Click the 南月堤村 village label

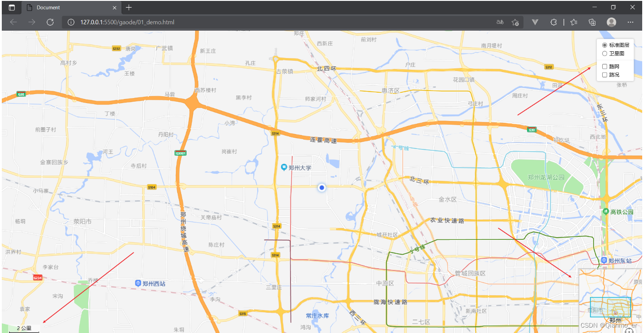tap(491, 45)
